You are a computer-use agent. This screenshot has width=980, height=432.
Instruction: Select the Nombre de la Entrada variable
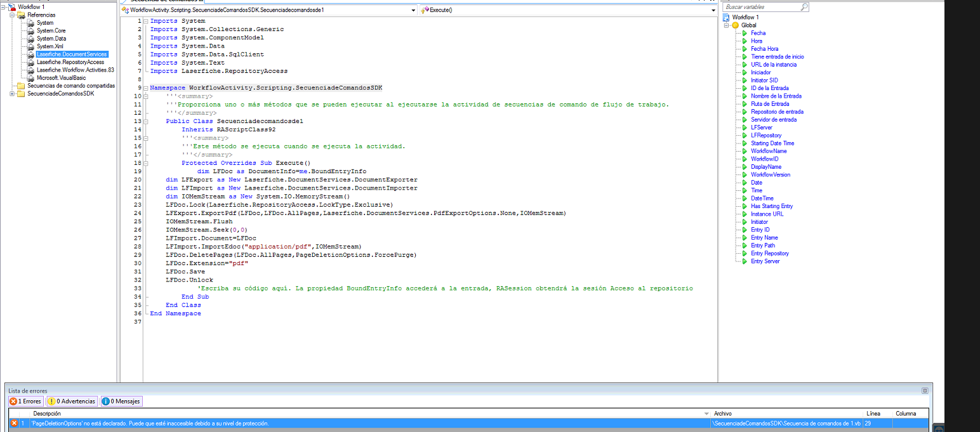(776, 96)
